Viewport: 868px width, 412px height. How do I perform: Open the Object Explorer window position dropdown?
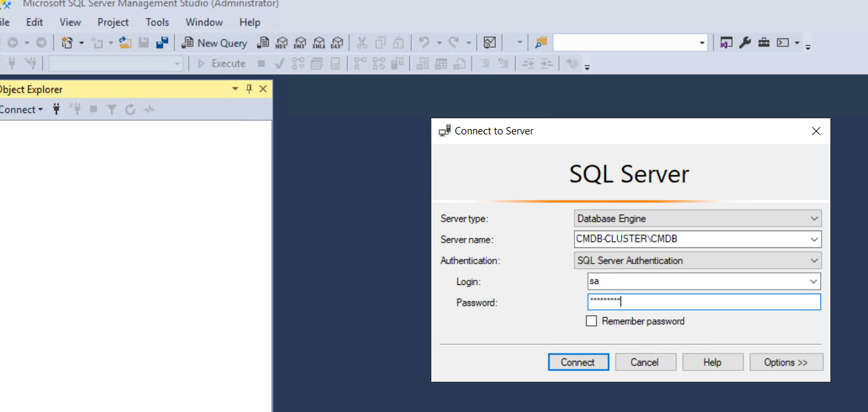point(235,89)
